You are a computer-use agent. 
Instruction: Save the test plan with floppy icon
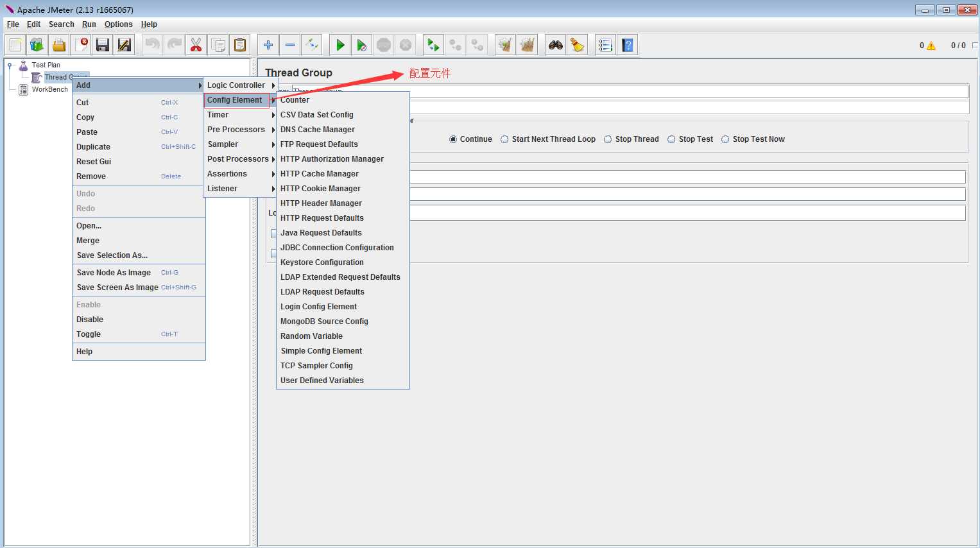pyautogui.click(x=103, y=45)
